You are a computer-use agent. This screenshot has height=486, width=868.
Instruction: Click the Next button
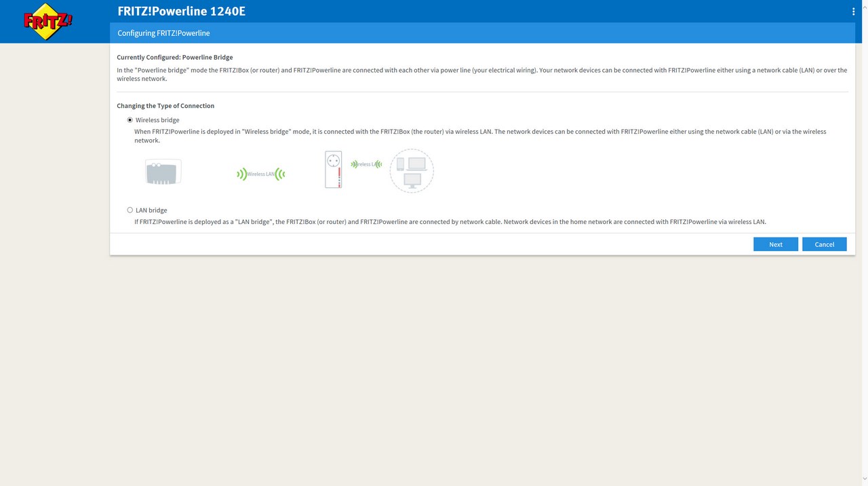(776, 244)
